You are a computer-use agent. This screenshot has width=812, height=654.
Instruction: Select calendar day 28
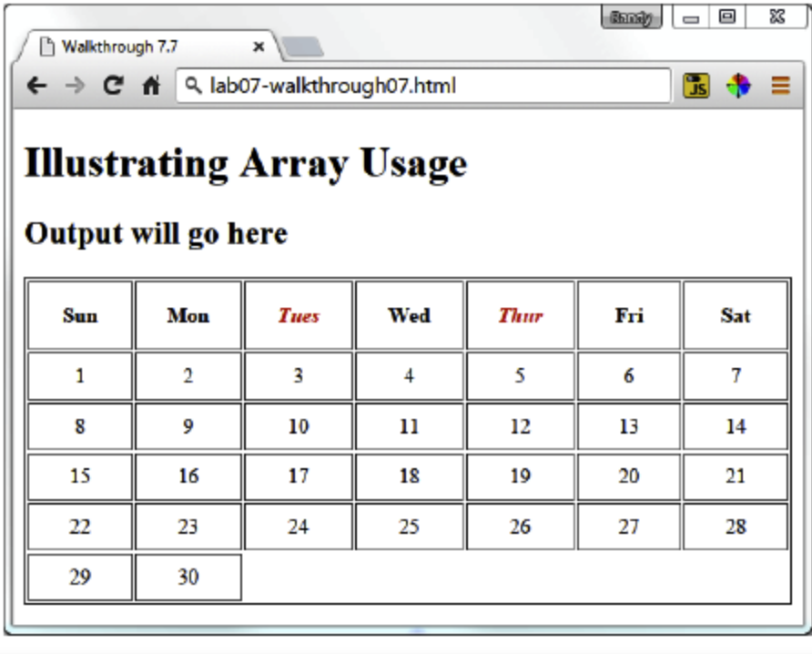tap(736, 526)
